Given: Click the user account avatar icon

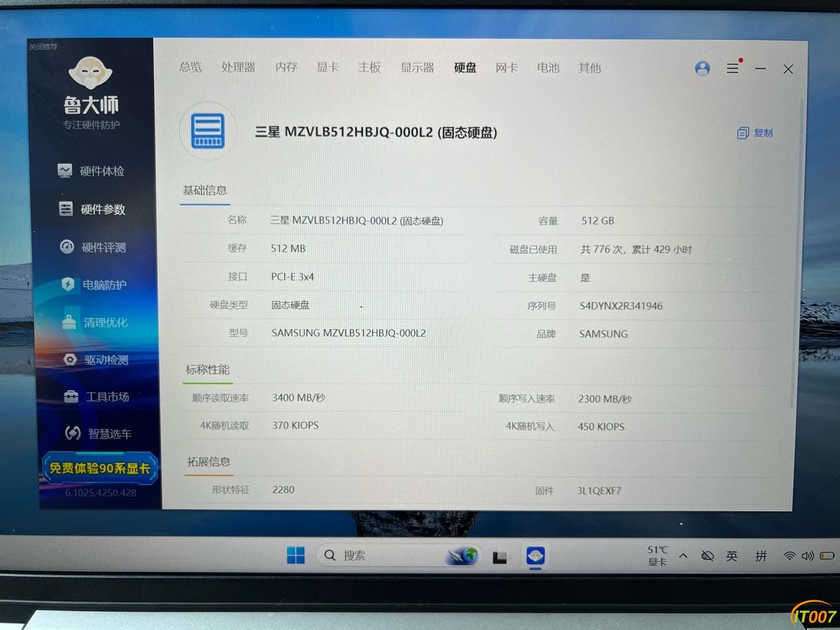Looking at the screenshot, I should [702, 69].
